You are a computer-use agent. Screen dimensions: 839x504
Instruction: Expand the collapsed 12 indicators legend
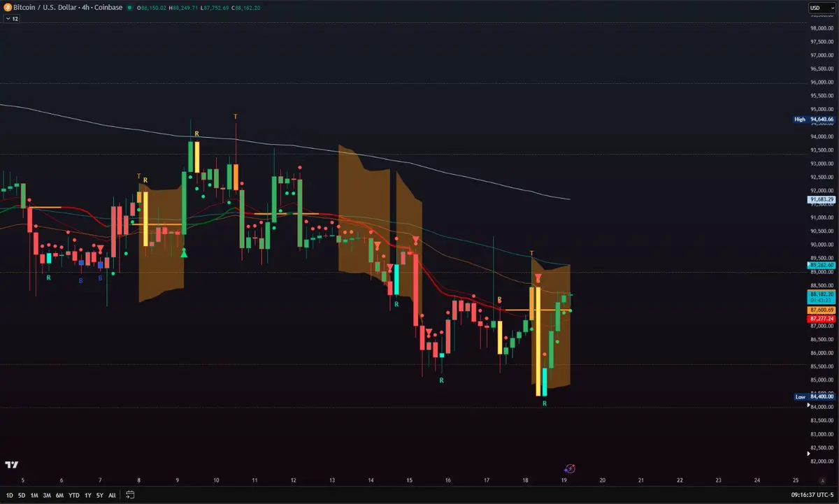(x=11, y=19)
